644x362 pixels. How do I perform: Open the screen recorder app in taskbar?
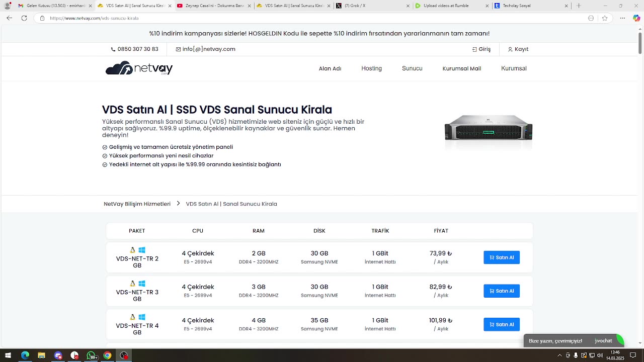tap(124, 355)
